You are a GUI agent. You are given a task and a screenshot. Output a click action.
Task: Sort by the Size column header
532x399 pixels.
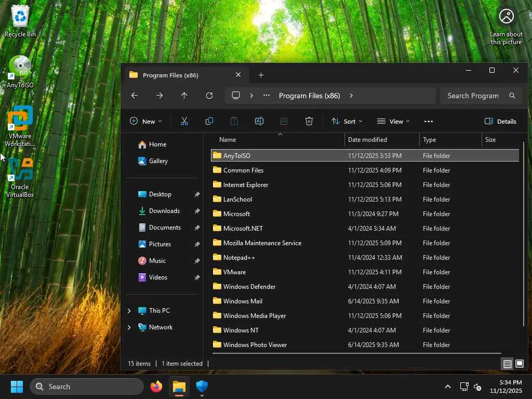[500, 139]
